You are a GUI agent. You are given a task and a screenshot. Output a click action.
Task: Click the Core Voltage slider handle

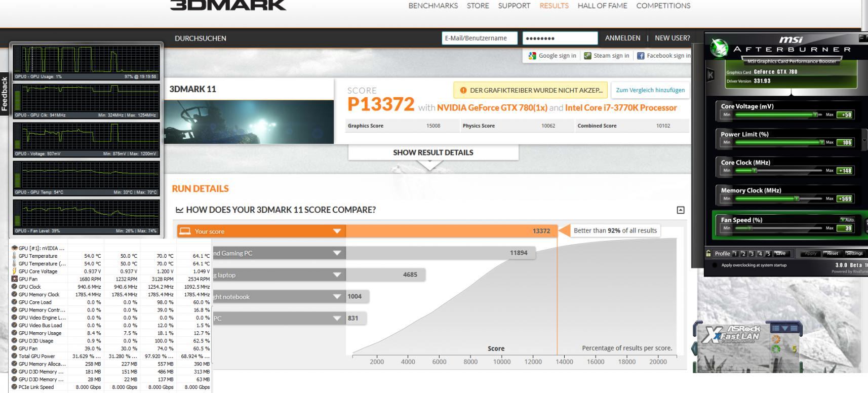tap(815, 114)
